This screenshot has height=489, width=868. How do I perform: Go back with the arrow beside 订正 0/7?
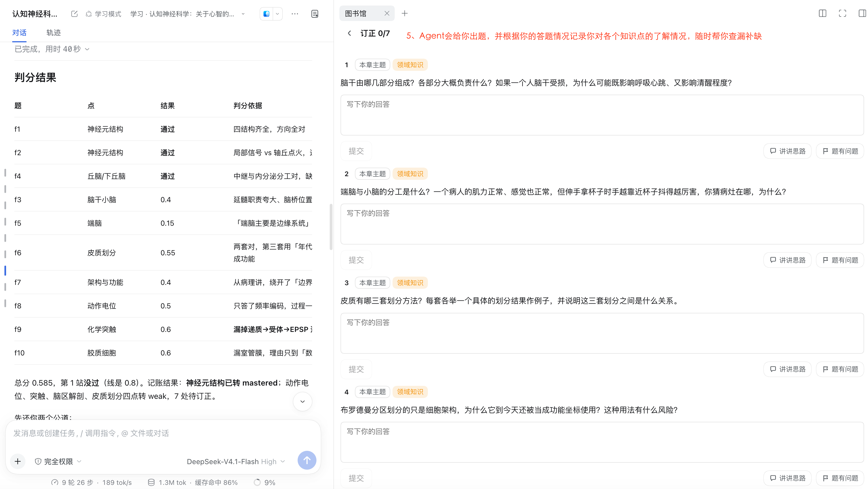click(349, 33)
